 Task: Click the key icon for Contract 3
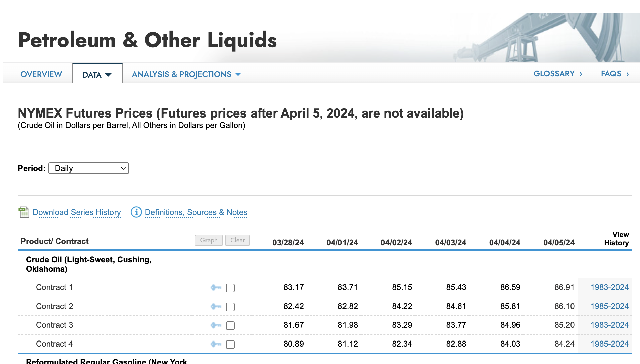[216, 325]
